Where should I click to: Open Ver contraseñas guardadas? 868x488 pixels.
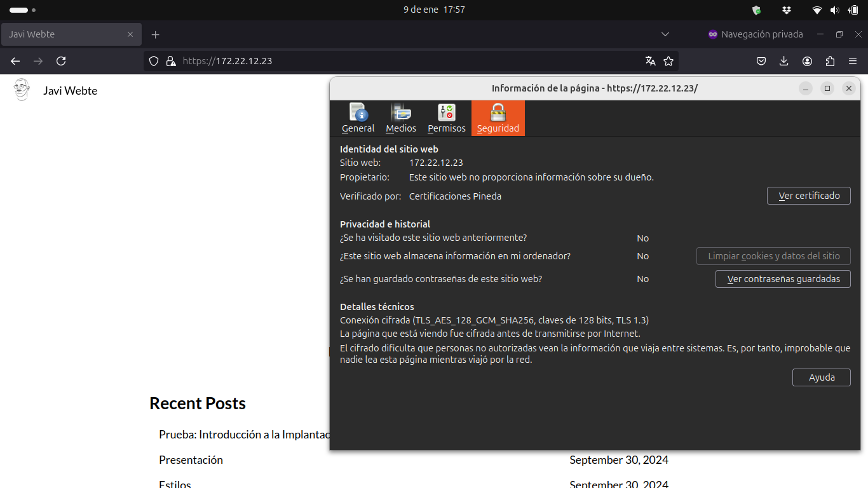(783, 279)
